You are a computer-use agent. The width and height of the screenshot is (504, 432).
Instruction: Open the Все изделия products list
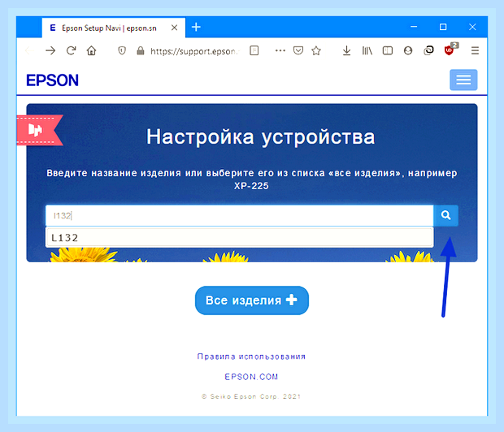pyautogui.click(x=252, y=300)
